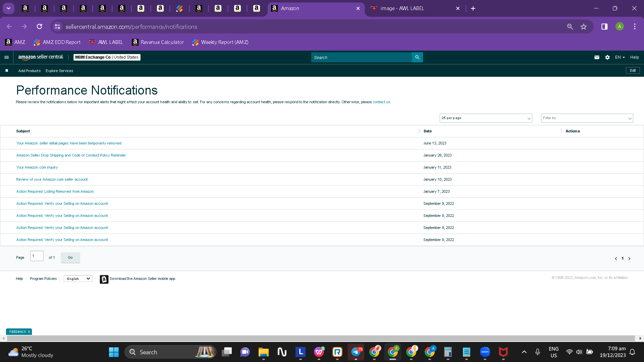Click the Amazon Seller mobile app icon
Image resolution: width=644 pixels, height=362 pixels.
104,279
